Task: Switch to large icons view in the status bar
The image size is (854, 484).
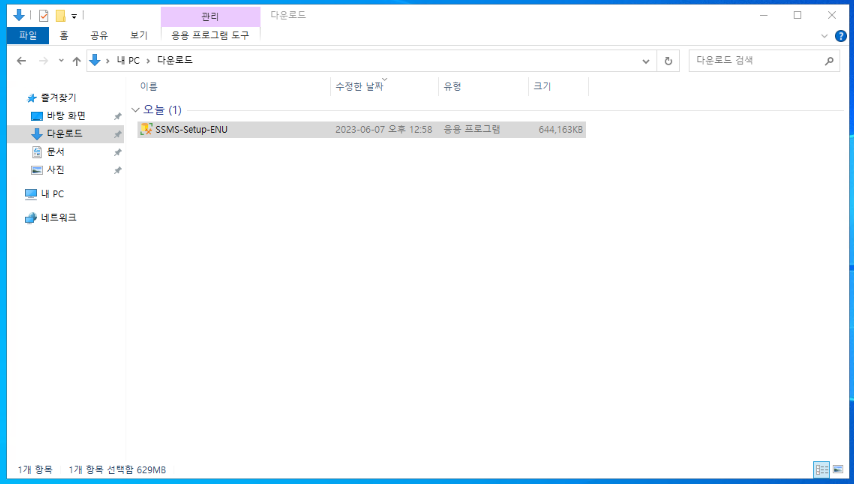Action: 838,469
